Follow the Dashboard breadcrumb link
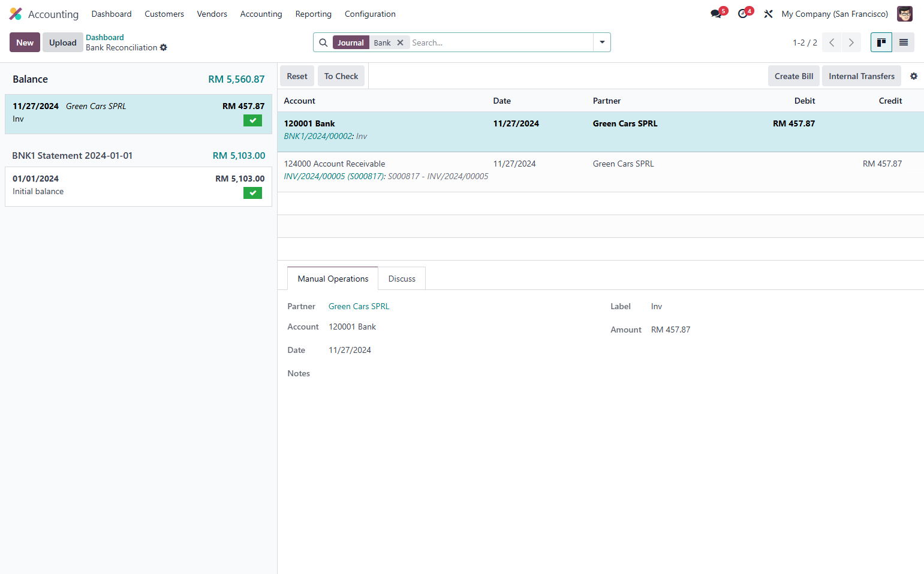Screen dimensions: 924x574 pos(105,37)
